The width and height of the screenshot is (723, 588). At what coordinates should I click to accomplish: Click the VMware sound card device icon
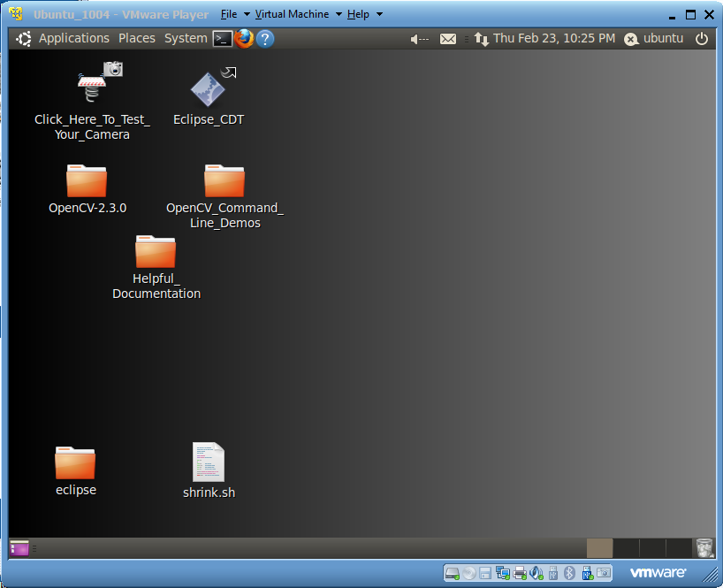click(537, 573)
